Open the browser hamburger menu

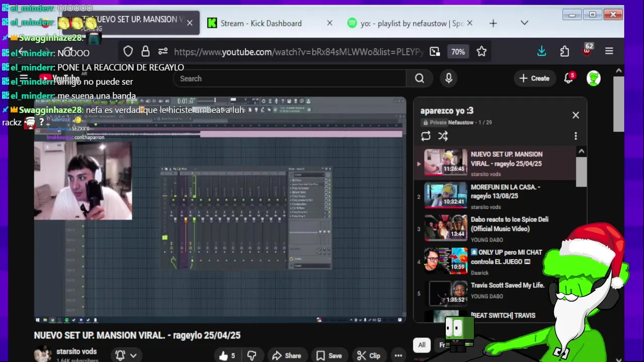609,51
